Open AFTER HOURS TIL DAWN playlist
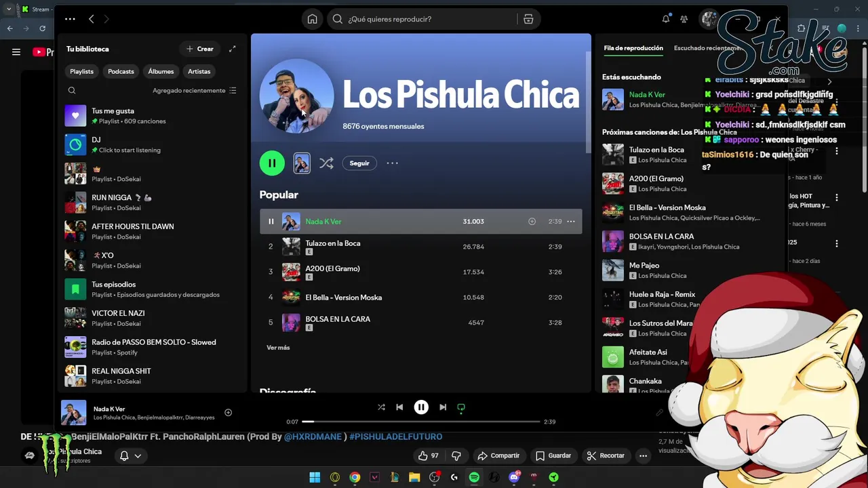 (153, 231)
